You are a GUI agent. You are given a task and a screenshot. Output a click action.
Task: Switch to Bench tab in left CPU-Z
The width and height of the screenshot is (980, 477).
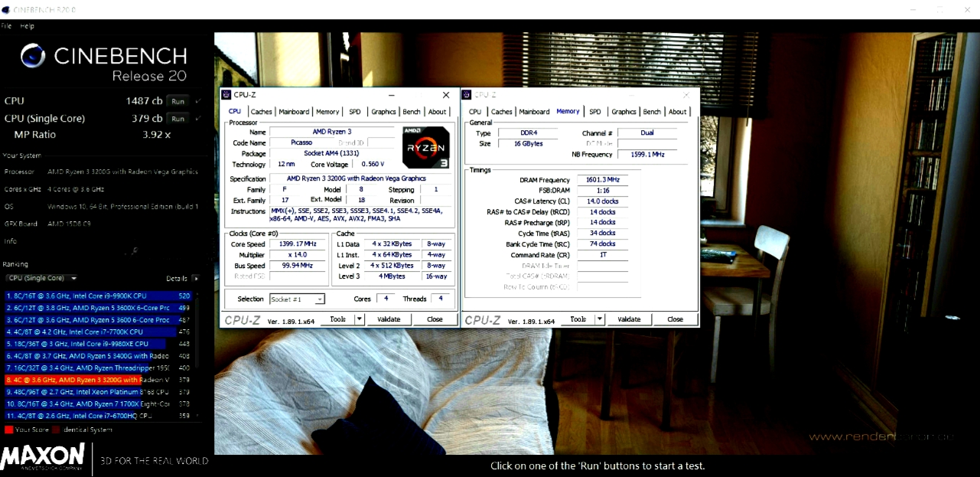(412, 112)
